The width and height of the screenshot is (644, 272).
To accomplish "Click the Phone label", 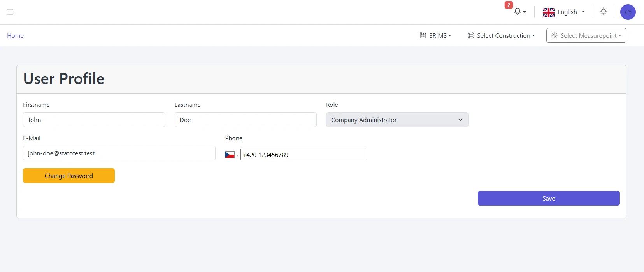I will (233, 138).
